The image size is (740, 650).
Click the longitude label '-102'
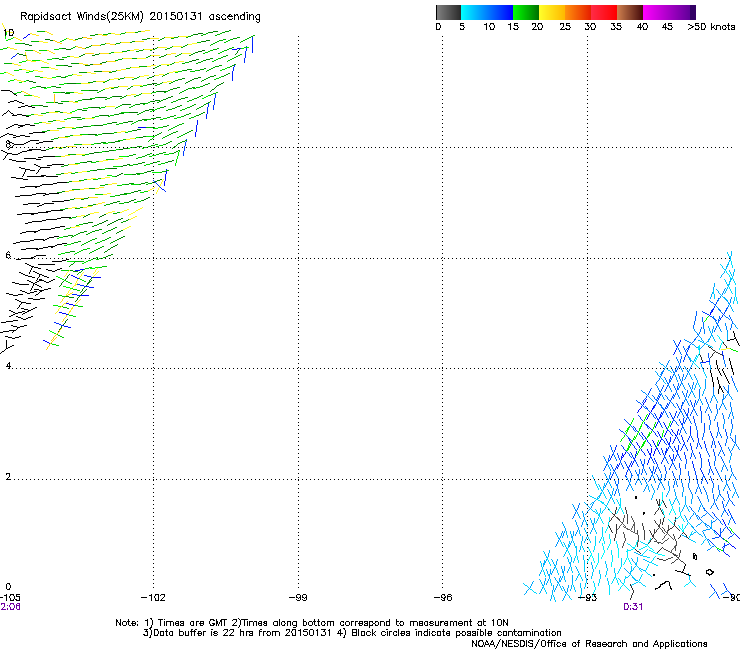(x=153, y=598)
